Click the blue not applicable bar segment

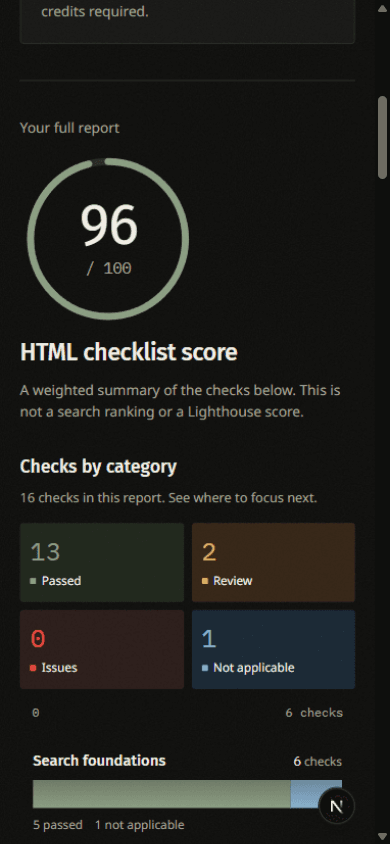coord(316,793)
